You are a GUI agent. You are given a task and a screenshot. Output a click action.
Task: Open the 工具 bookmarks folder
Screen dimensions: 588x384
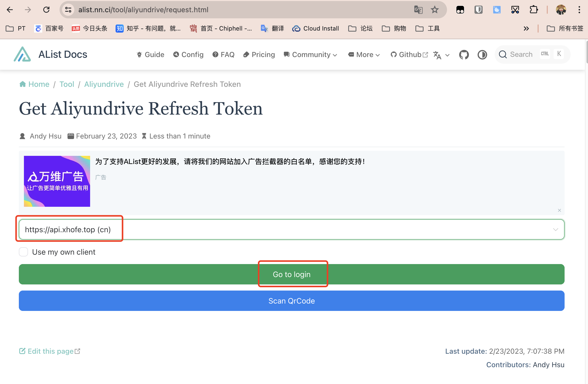[428, 28]
